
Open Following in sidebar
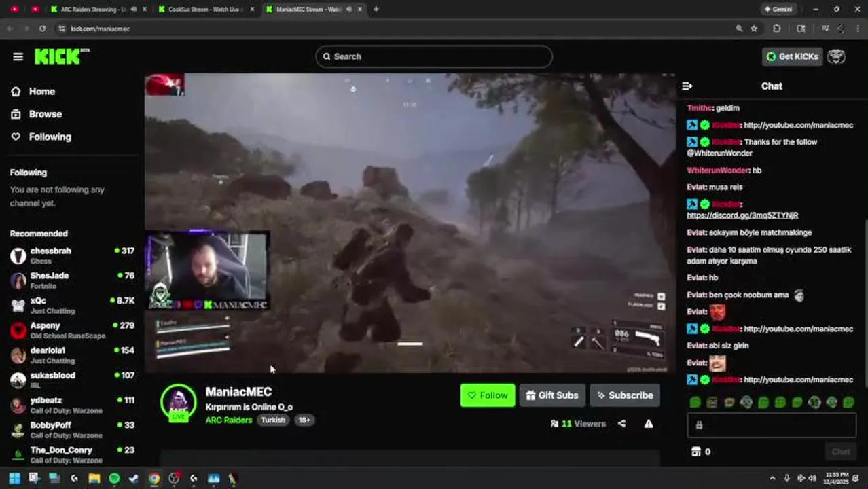pos(50,137)
